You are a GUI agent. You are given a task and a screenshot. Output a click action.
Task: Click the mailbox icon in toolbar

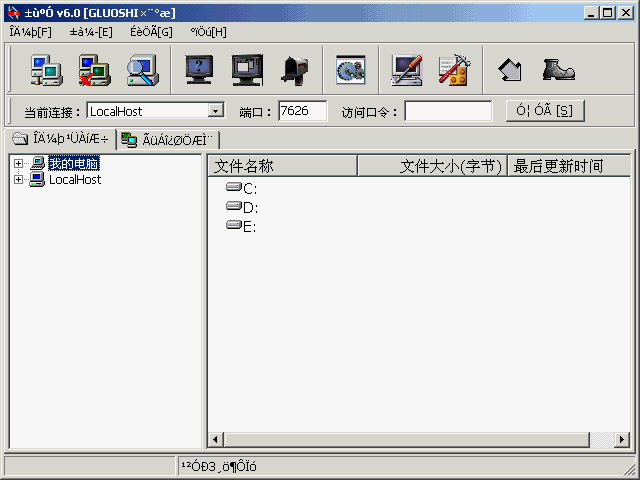(x=295, y=70)
